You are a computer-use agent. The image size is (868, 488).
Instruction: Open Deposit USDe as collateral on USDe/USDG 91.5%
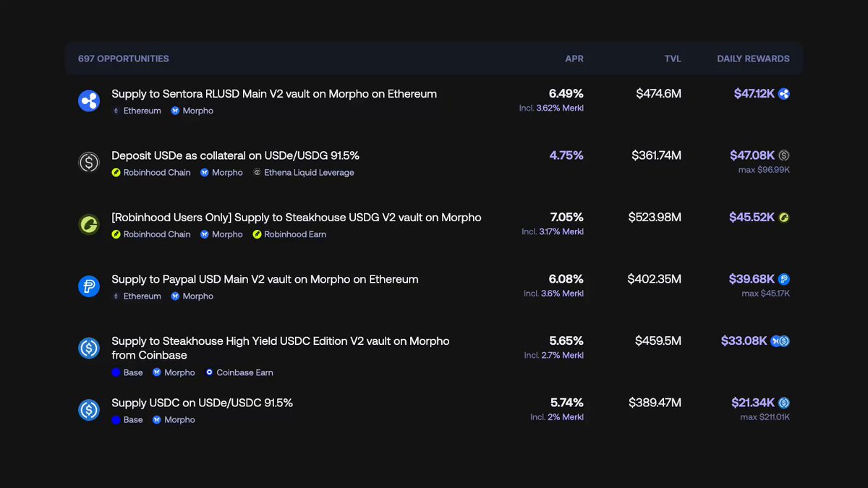click(235, 155)
